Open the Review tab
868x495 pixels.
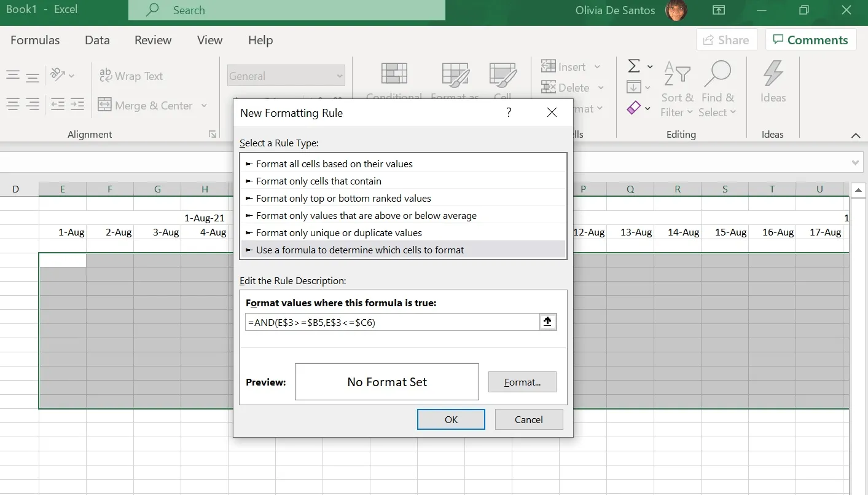tap(152, 40)
